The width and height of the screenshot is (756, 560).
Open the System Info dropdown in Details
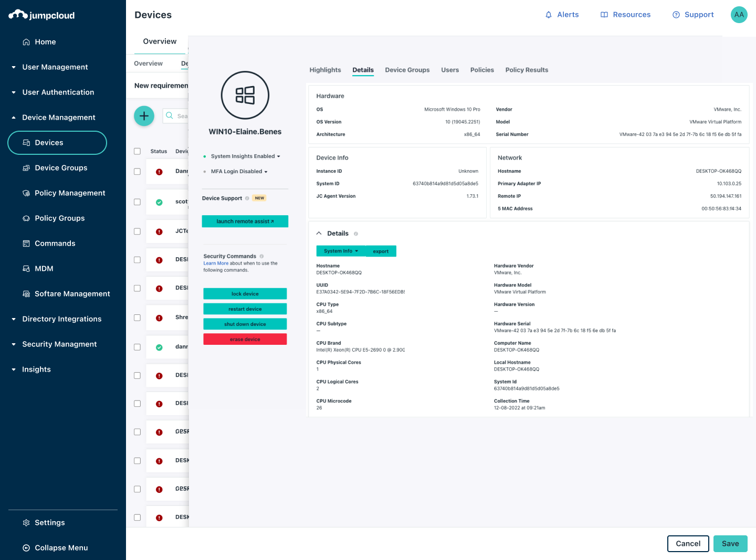pyautogui.click(x=340, y=251)
